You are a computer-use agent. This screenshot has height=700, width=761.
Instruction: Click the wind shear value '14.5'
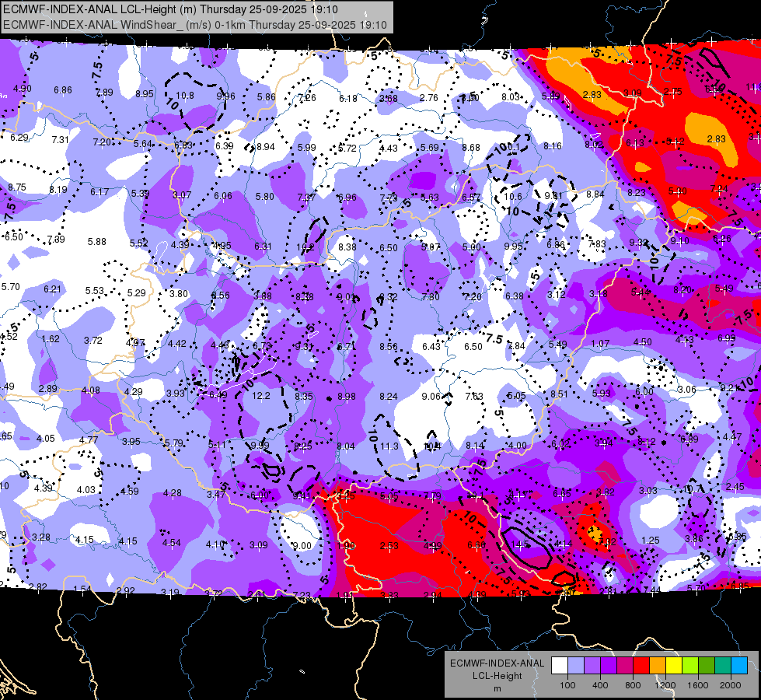(520, 544)
